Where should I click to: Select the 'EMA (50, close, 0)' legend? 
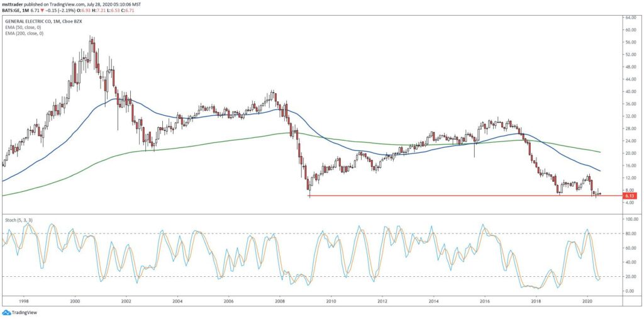point(23,27)
